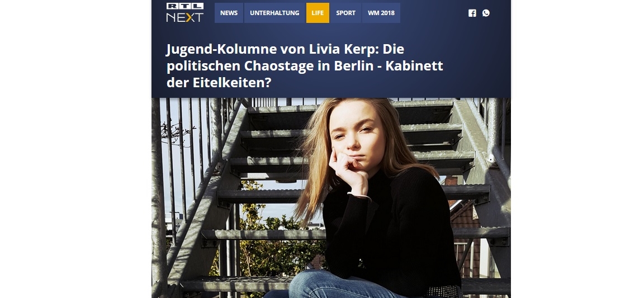Image resolution: width=644 pixels, height=298 pixels.
Task: Select the highlighted LIFE tab
Action: (x=318, y=13)
